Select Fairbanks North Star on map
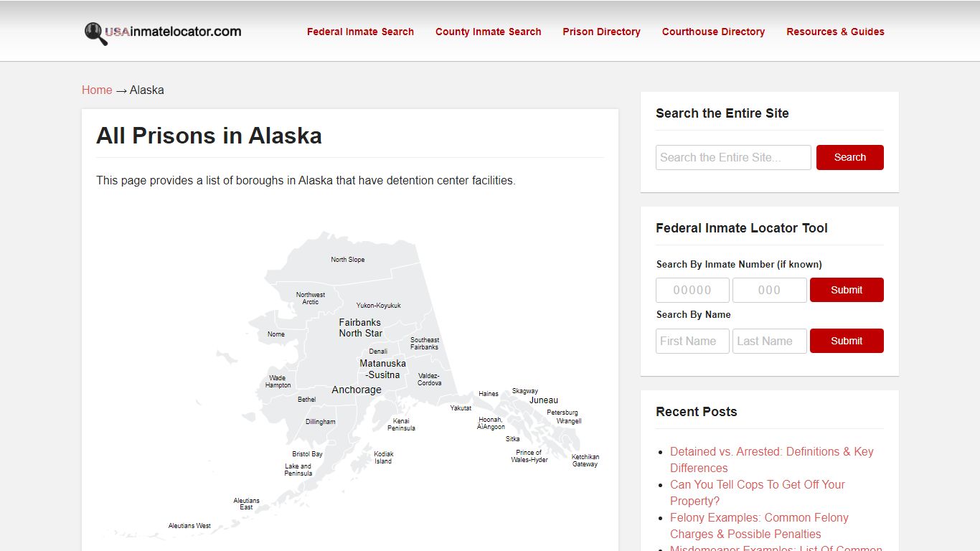This screenshot has height=551, width=980. pyautogui.click(x=361, y=328)
